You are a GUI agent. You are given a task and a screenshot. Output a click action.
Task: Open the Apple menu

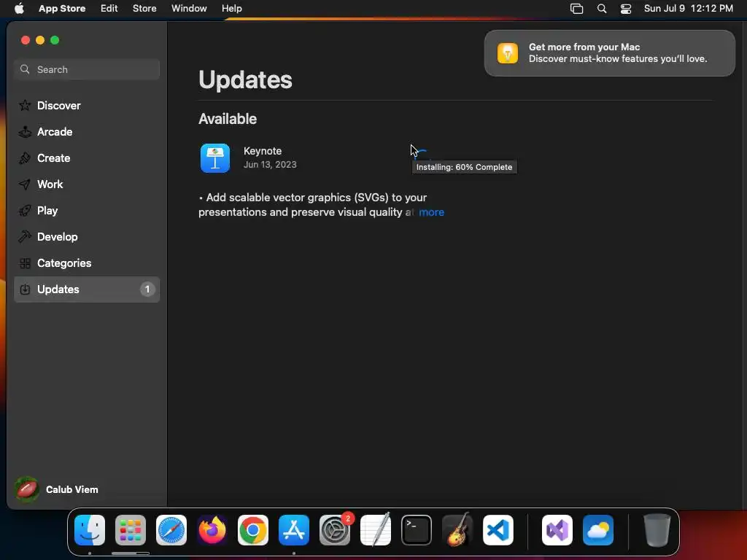point(19,8)
